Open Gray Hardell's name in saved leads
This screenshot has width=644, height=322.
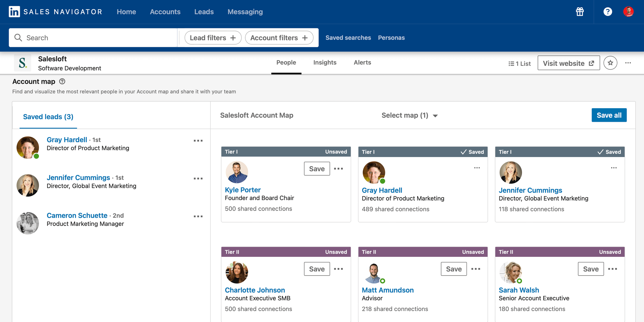pos(67,140)
